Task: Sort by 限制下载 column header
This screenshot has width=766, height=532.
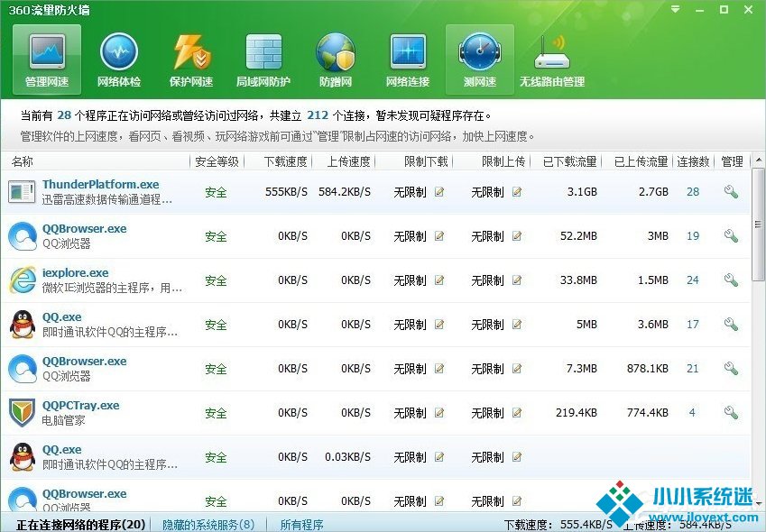Action: (426, 161)
